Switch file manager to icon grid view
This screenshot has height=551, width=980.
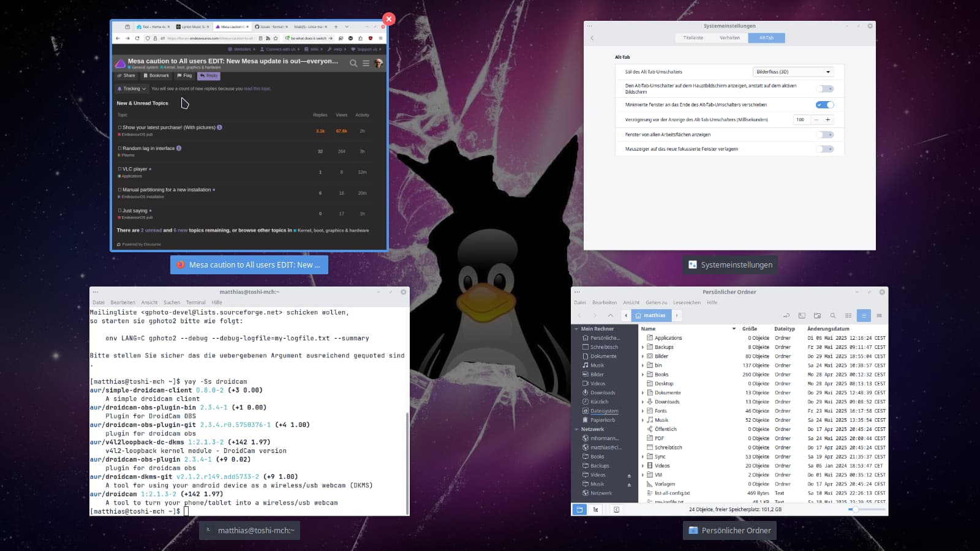pyautogui.click(x=848, y=315)
